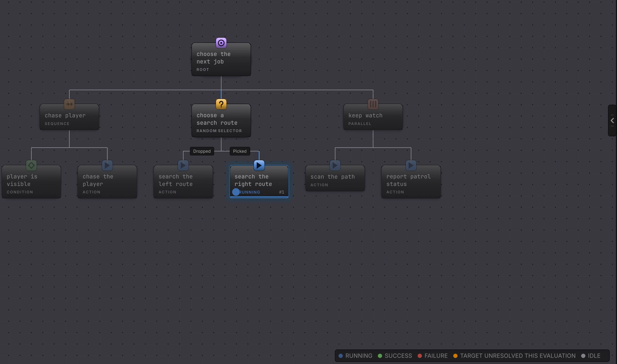This screenshot has height=364, width=617.
Task: Click the parallel bars icon on keep watch
Action: click(x=373, y=104)
